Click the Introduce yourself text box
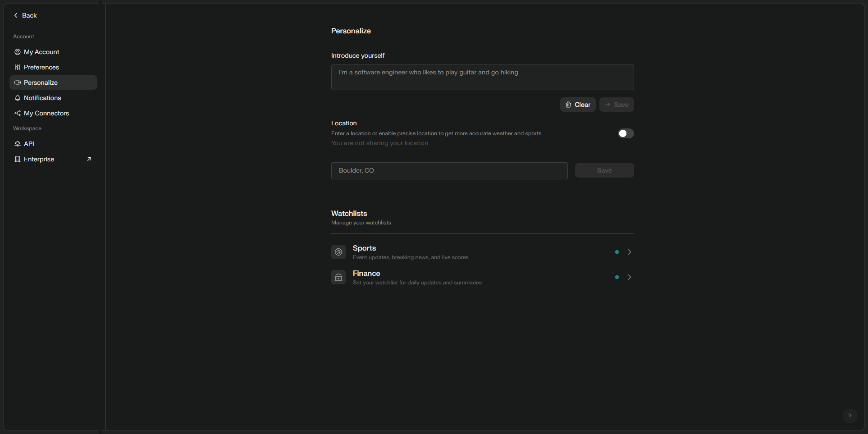The height and width of the screenshot is (434, 868). click(482, 77)
